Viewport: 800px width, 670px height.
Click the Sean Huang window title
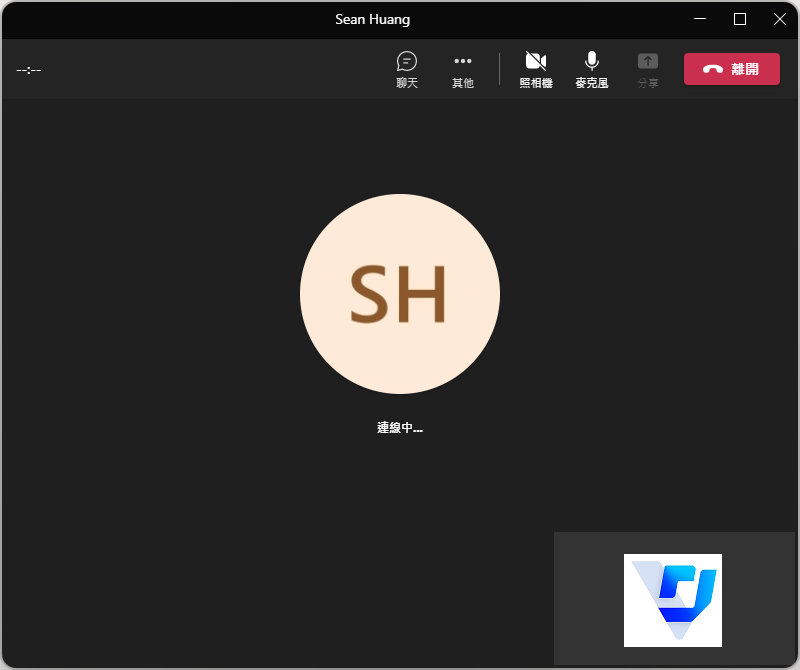pyautogui.click(x=373, y=19)
